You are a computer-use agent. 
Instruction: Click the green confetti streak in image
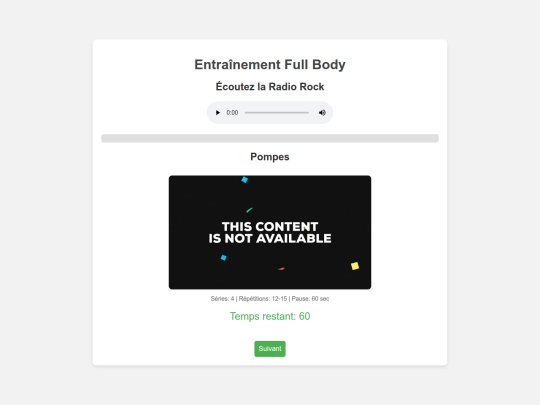(249, 210)
